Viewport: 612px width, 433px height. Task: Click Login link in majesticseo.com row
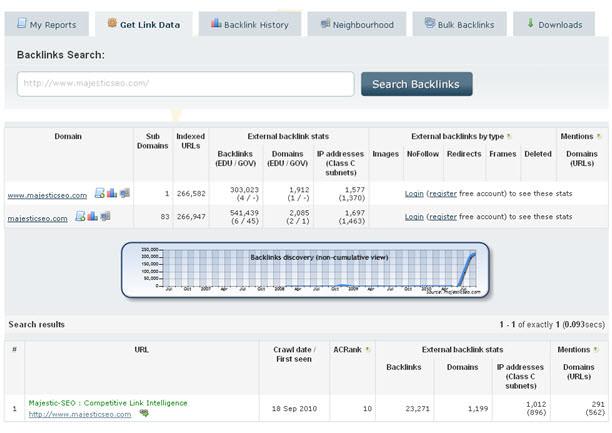(x=414, y=216)
